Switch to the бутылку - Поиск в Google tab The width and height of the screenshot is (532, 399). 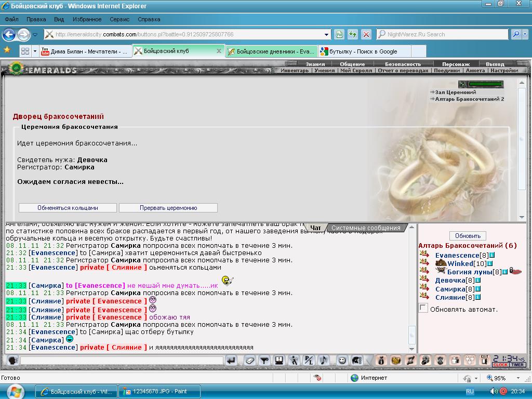[x=365, y=51]
